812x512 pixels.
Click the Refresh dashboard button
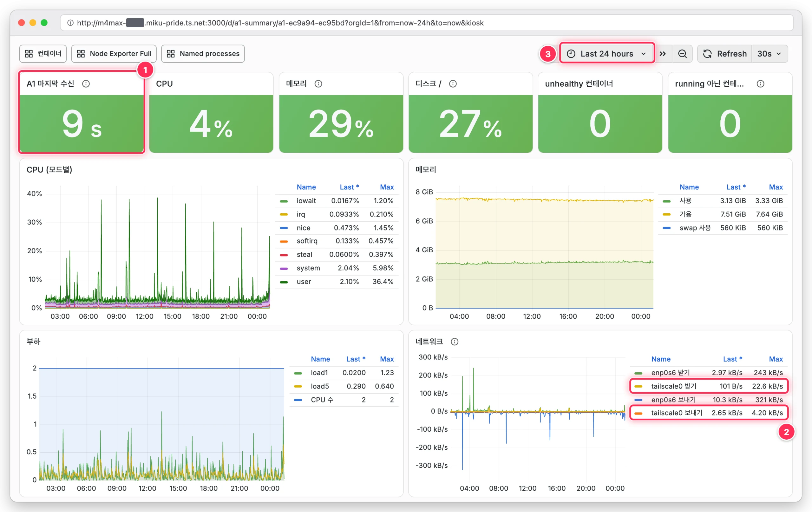724,54
